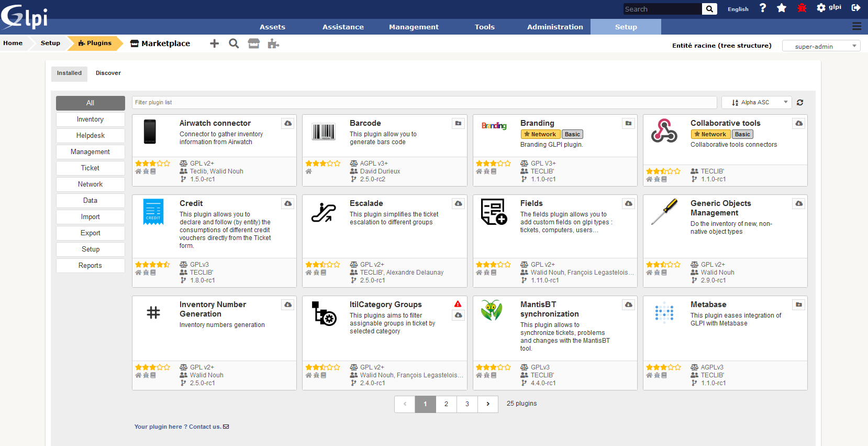Click the add plus icon in breadcrumb bar
This screenshot has width=868, height=446.
click(214, 43)
